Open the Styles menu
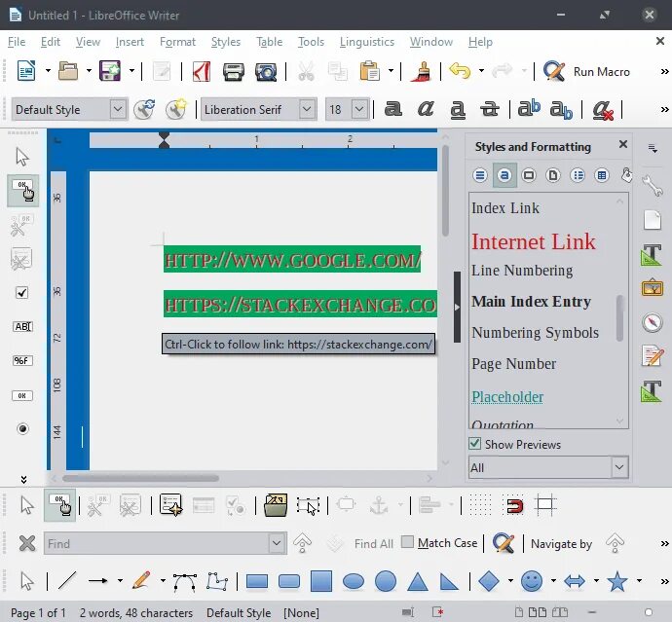This screenshot has height=622, width=672. coord(225,42)
